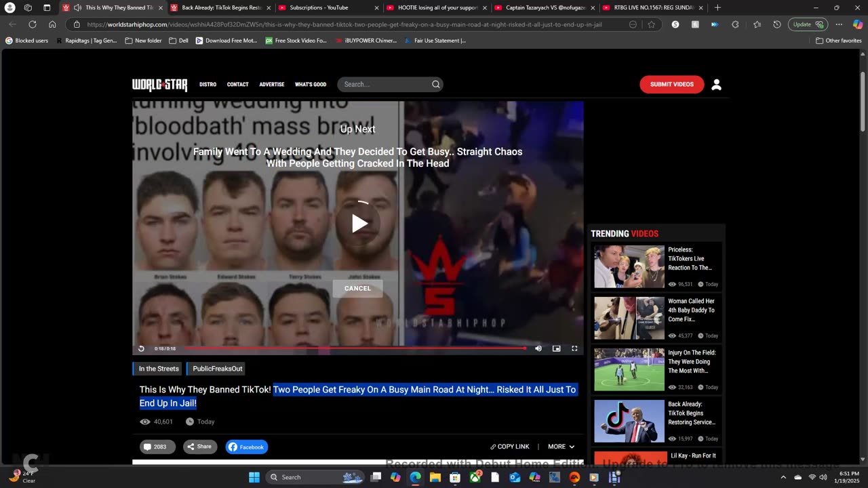The height and width of the screenshot is (488, 868).
Task: Click the Share button
Action: click(199, 447)
